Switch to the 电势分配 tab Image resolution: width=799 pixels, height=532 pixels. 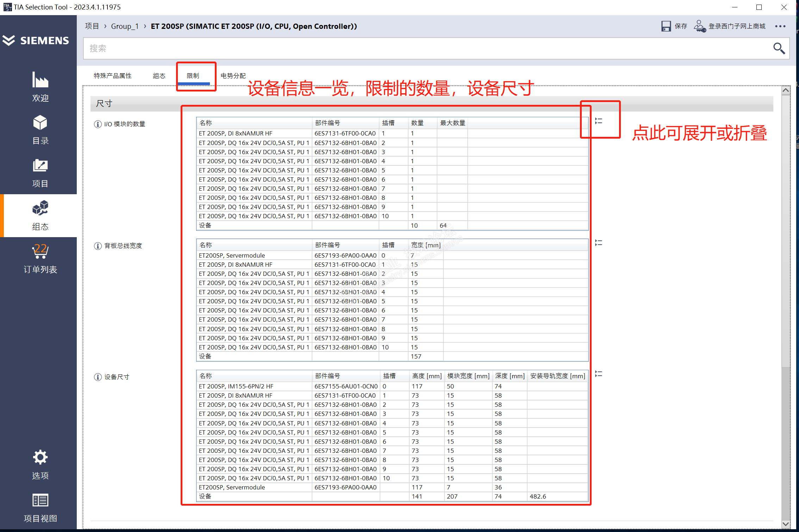click(233, 76)
